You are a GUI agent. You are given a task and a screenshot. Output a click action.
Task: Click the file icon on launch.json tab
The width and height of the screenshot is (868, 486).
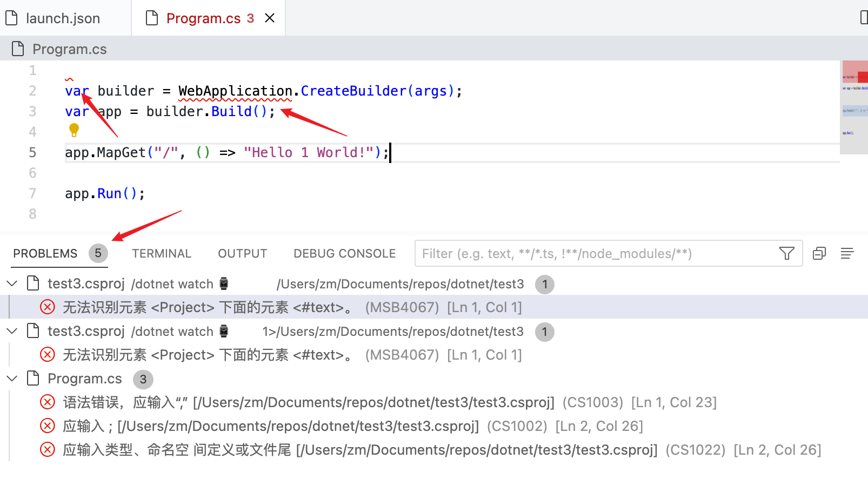tap(12, 18)
